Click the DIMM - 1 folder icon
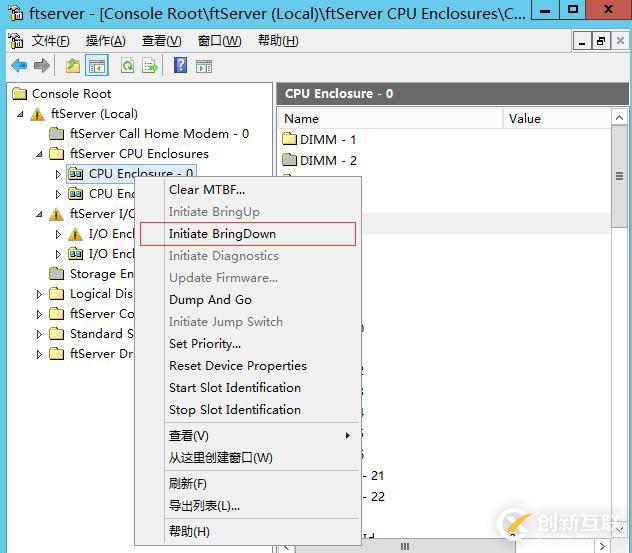 point(289,139)
